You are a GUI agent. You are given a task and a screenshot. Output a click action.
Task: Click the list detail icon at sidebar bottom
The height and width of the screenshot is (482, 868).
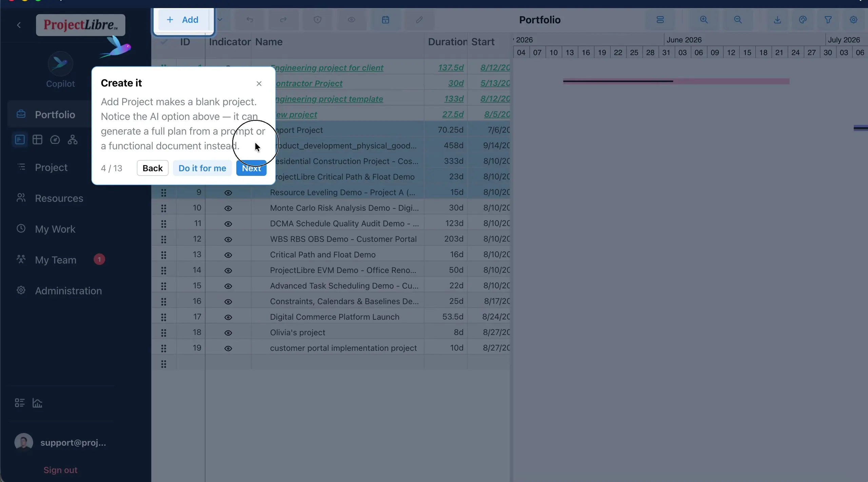(x=20, y=403)
